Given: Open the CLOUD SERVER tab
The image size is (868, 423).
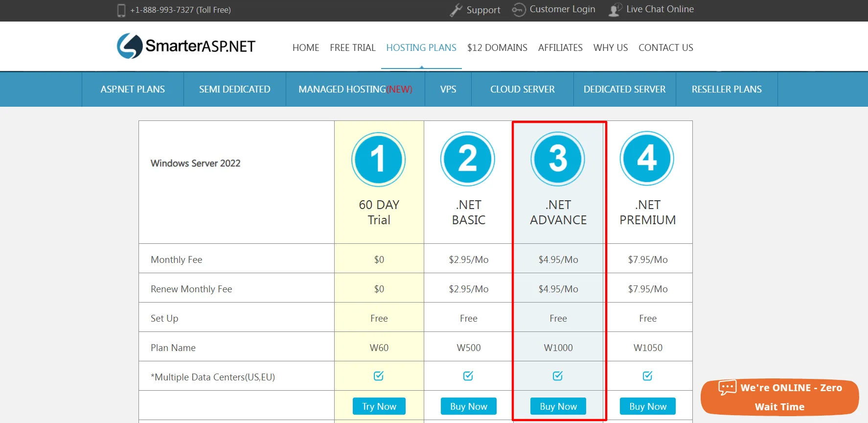Looking at the screenshot, I should tap(523, 89).
